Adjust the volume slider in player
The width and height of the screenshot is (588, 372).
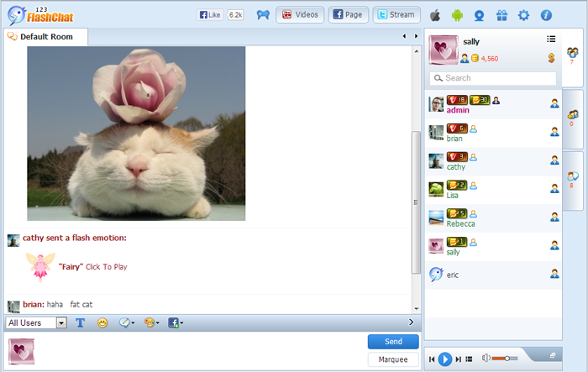tap(505, 359)
